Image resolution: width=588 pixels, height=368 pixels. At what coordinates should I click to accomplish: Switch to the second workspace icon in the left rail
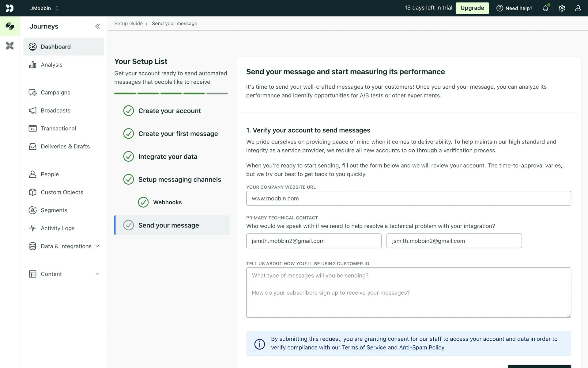coord(10,46)
